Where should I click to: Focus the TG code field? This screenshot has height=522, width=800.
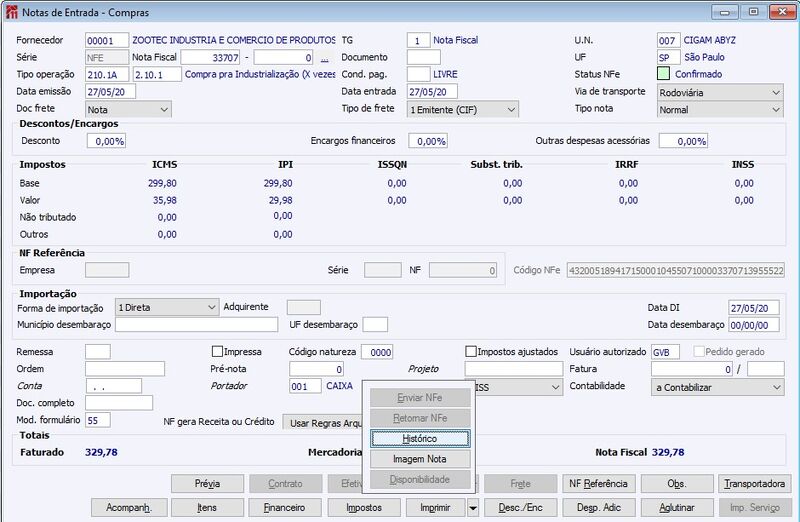click(x=418, y=40)
